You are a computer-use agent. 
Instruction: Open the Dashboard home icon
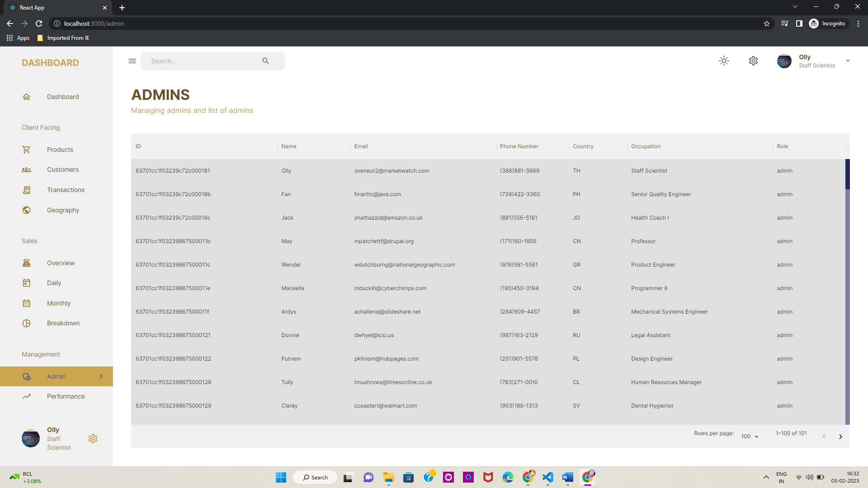[26, 97]
